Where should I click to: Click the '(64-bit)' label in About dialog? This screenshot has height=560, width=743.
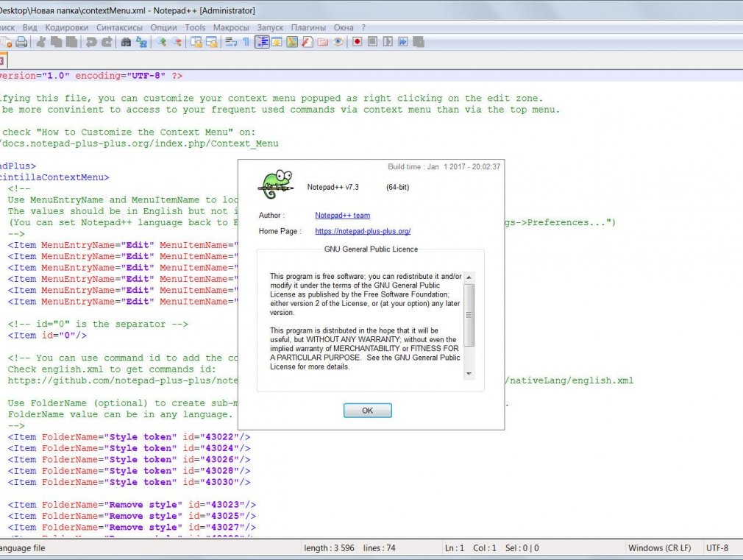(397, 188)
